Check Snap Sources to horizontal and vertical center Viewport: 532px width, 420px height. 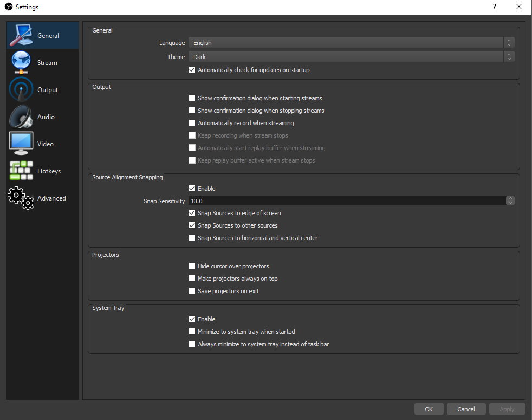(x=192, y=238)
